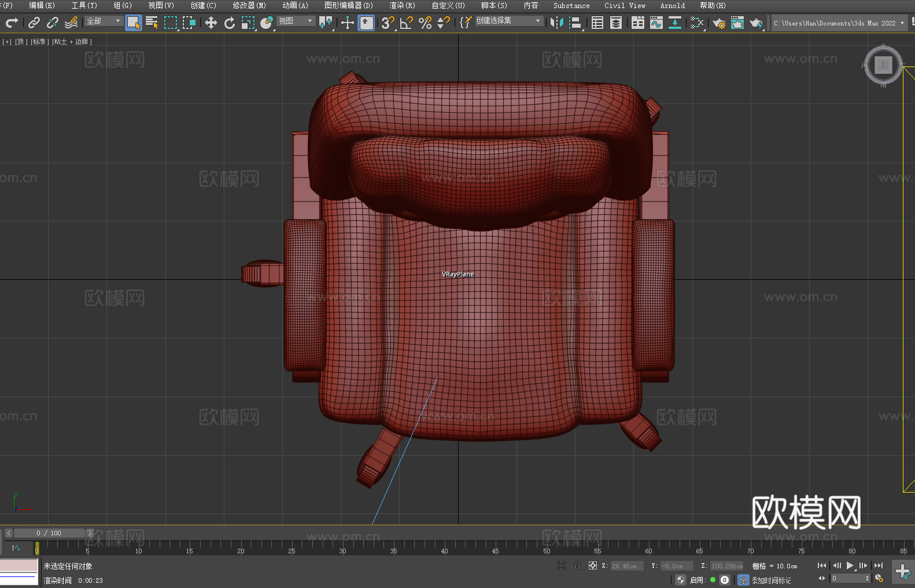
Task: Click the [+] viewport general menu
Action: coord(7,42)
